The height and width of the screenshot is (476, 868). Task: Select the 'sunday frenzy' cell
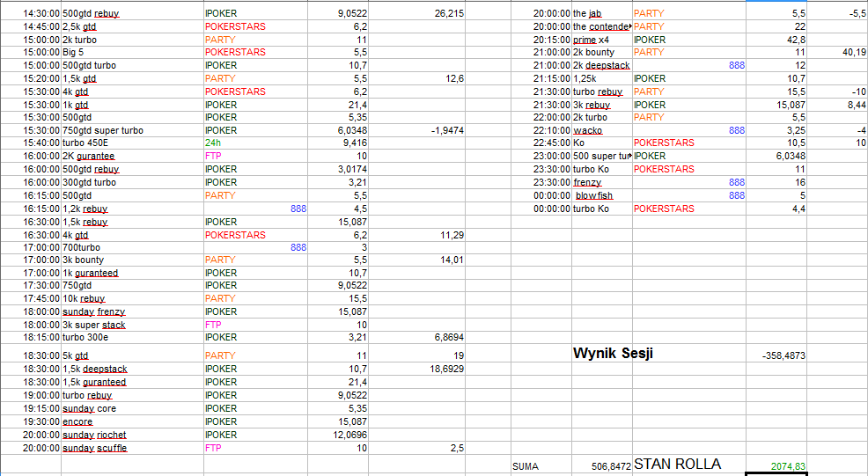132,311
